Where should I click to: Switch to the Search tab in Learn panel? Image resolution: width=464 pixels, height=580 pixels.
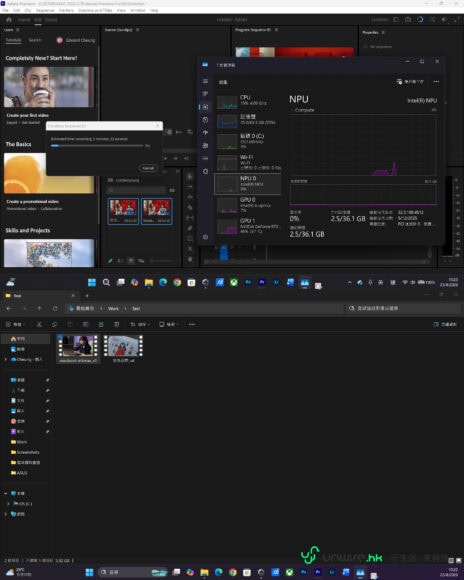pos(35,40)
